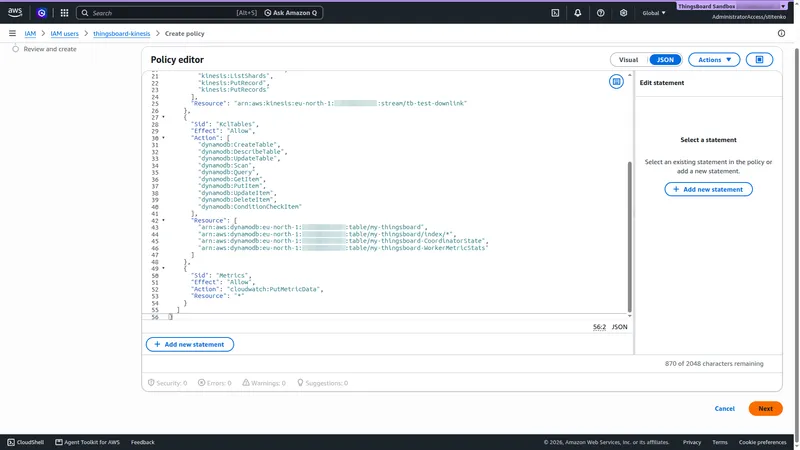Switch to the Visual editor tab
The width and height of the screenshot is (800, 450).
[629, 60]
